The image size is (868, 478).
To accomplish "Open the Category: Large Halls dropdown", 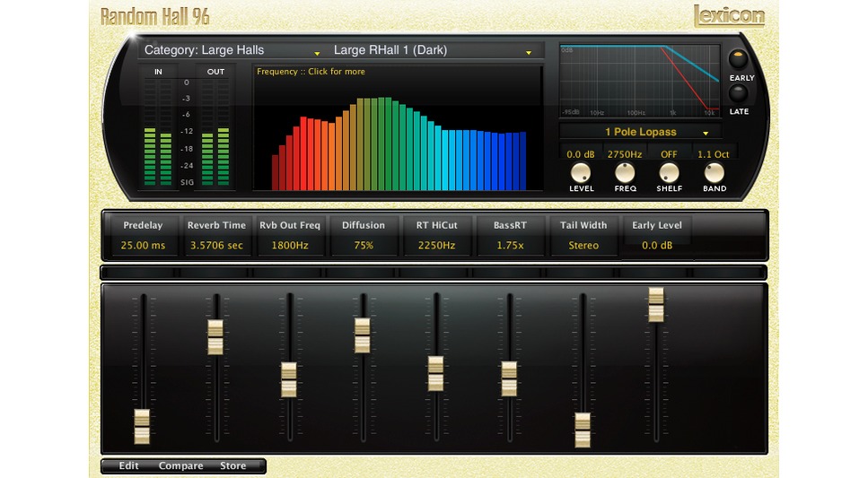I will pyautogui.click(x=232, y=50).
